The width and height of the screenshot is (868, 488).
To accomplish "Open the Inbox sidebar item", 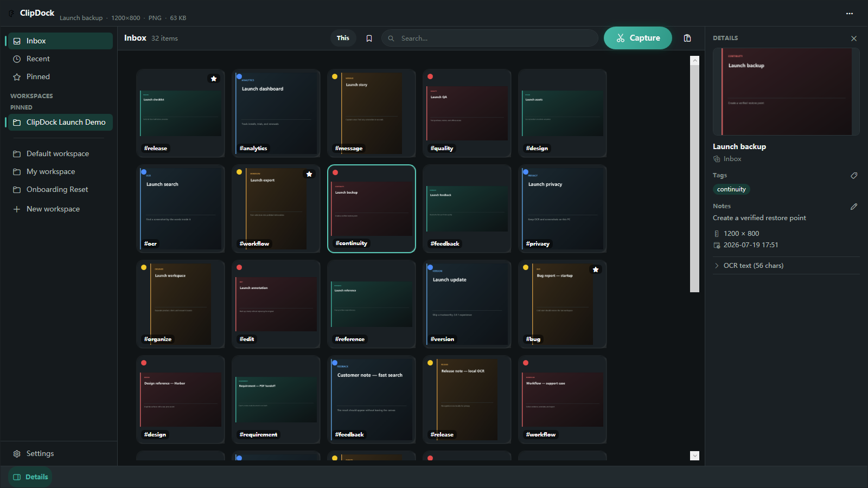I will coord(60,41).
